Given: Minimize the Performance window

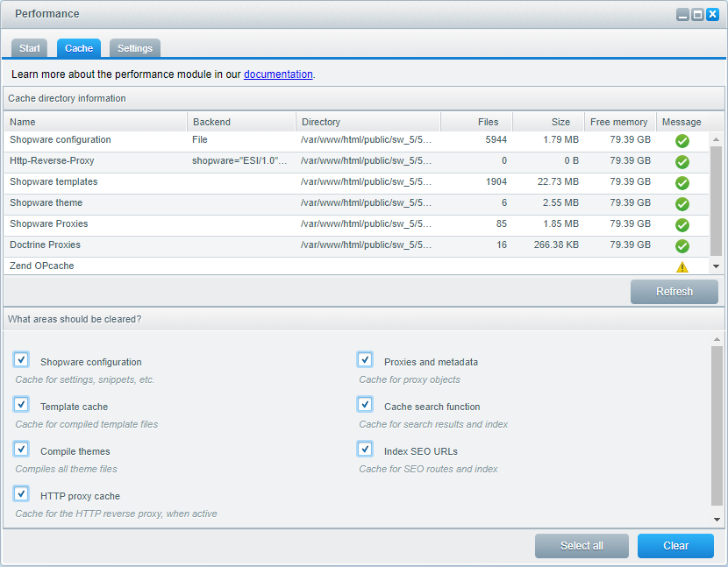Looking at the screenshot, I should [682, 14].
